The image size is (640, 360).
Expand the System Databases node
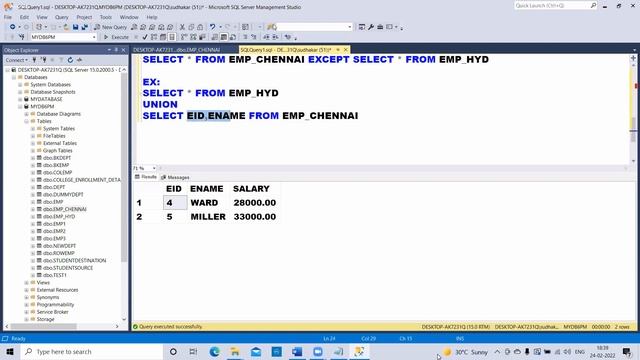pos(20,84)
